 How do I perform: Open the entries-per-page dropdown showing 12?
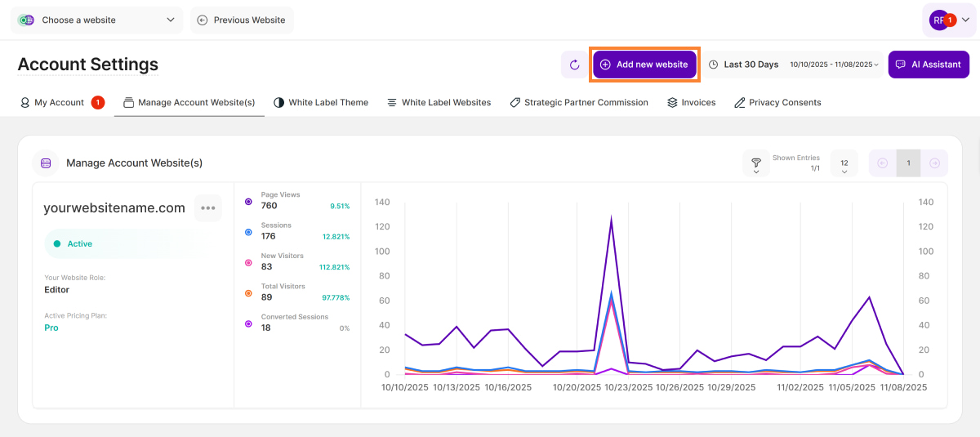click(844, 163)
